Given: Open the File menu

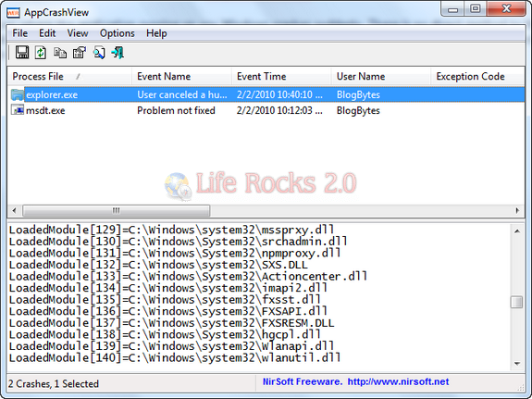Looking at the screenshot, I should tap(20, 33).
